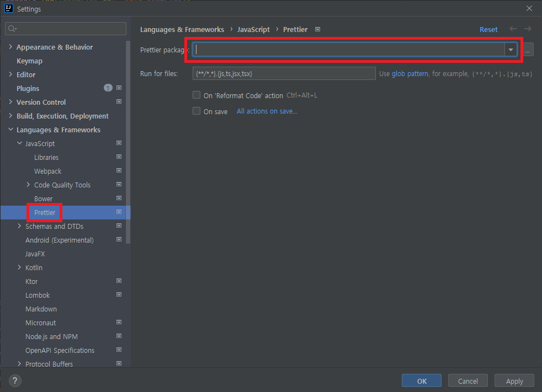Click the Cancel button
542x392 pixels.
click(467, 381)
